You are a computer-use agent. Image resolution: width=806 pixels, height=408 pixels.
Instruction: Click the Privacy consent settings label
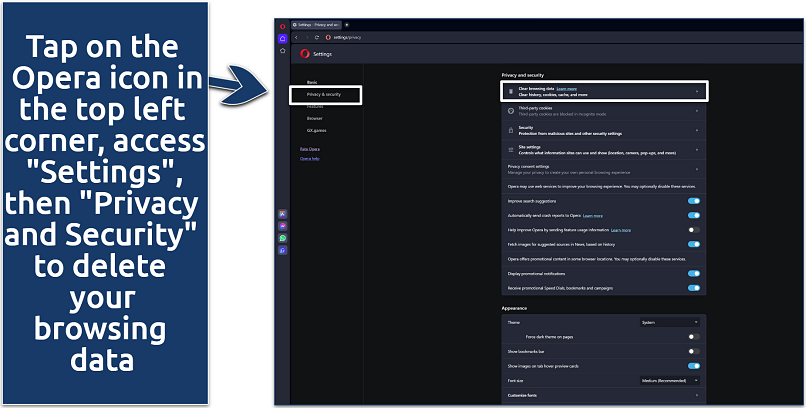528,166
